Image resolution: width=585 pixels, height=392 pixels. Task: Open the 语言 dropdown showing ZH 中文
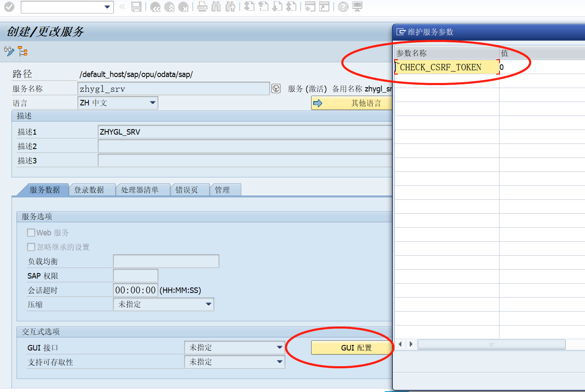(x=153, y=102)
